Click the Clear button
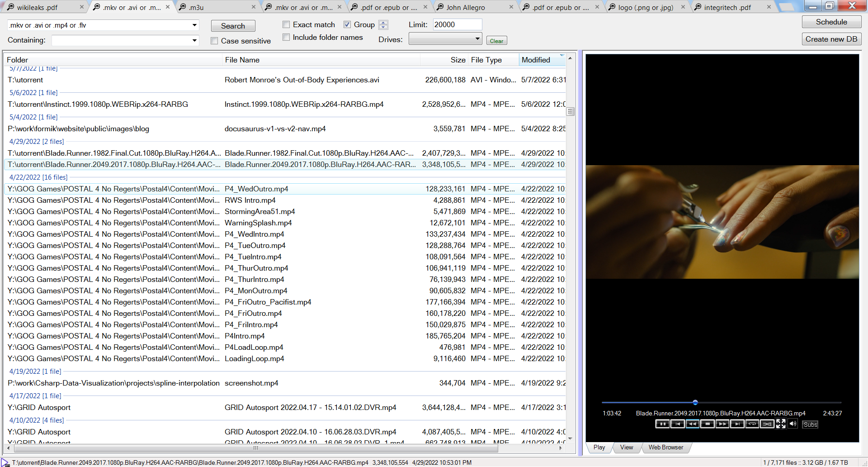This screenshot has height=467, width=868. tap(496, 41)
